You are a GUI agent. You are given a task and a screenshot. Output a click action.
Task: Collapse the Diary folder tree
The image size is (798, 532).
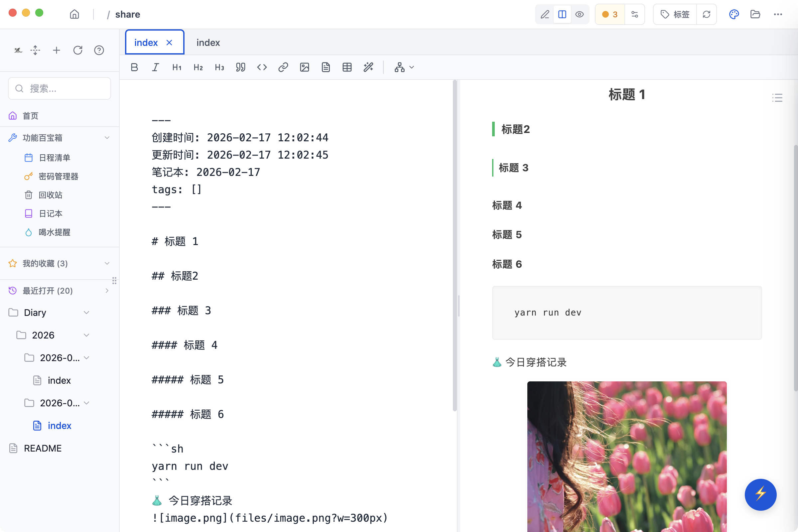tap(86, 313)
